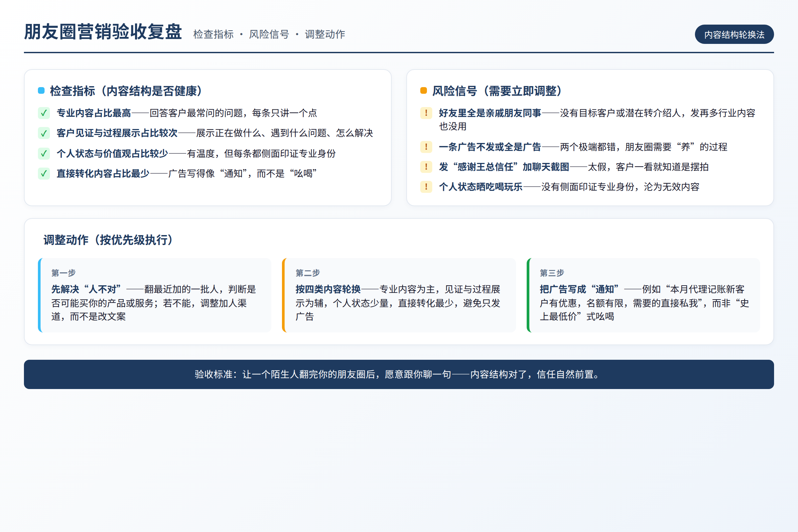Click the 第二步 label
The width and height of the screenshot is (798, 532).
pos(308,273)
